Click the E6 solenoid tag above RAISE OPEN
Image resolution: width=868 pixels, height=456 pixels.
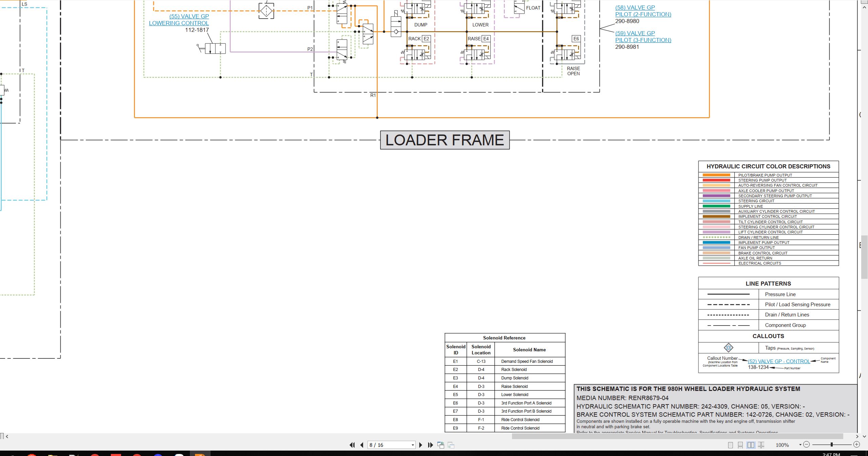tap(576, 39)
